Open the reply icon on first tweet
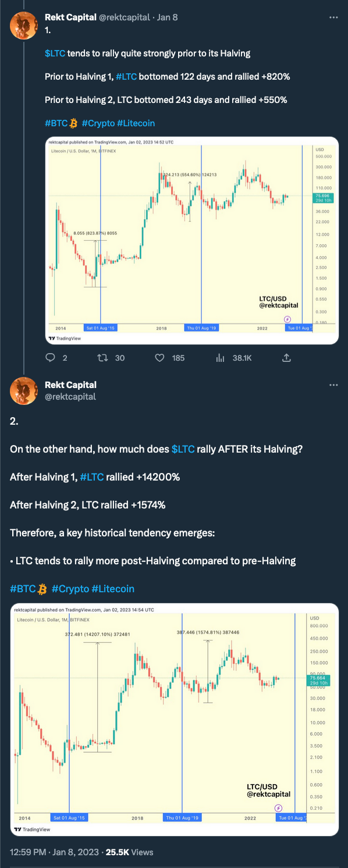The width and height of the screenshot is (348, 868). (x=50, y=358)
